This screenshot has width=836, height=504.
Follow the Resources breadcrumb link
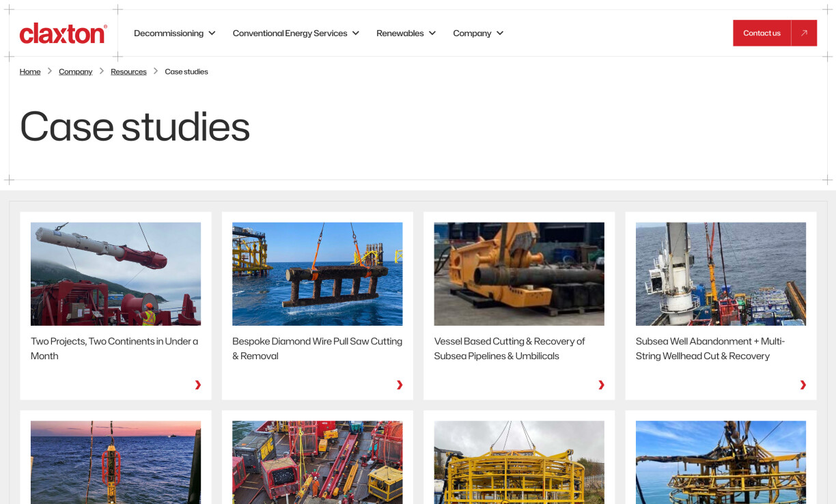pos(128,71)
